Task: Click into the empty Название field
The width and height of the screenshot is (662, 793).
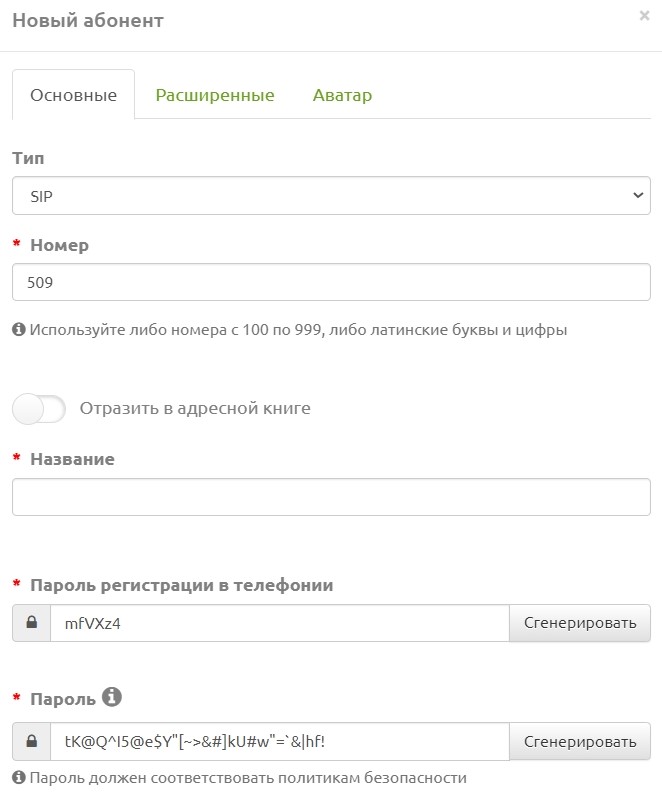Action: (331, 496)
